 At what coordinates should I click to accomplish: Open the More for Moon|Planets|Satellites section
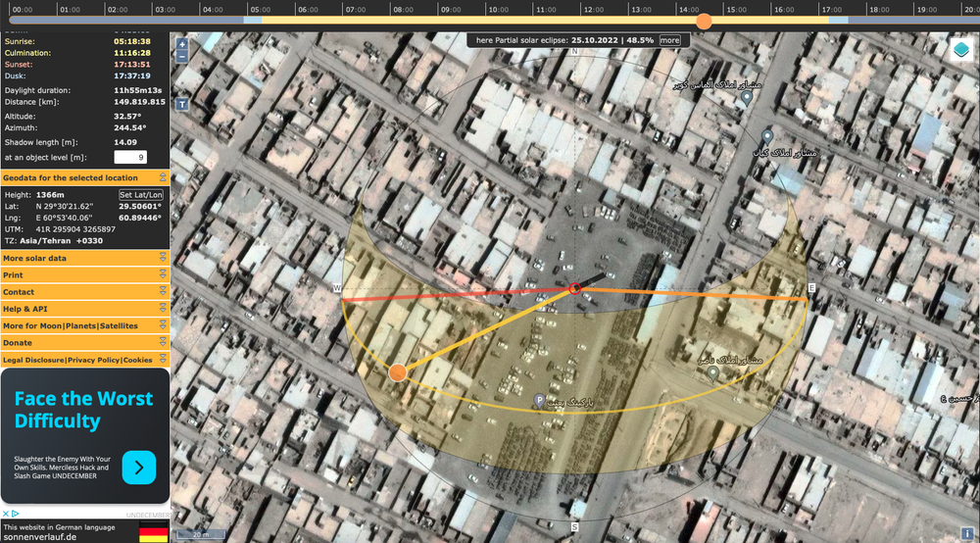85,325
